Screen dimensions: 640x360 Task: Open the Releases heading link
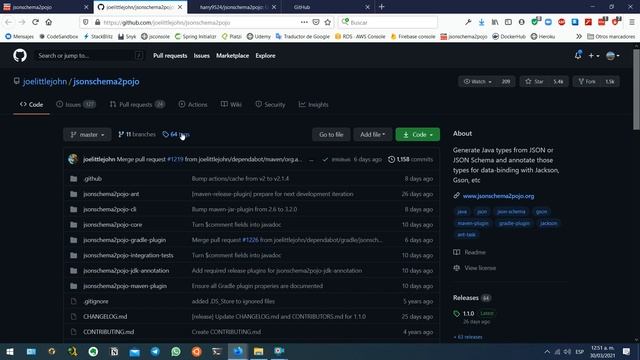(466, 298)
